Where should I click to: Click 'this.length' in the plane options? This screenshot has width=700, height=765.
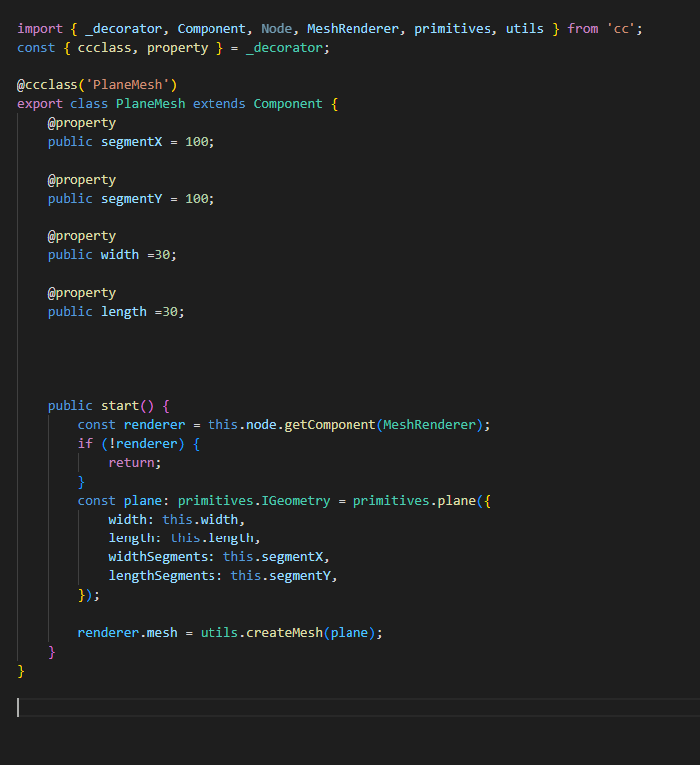(212, 538)
